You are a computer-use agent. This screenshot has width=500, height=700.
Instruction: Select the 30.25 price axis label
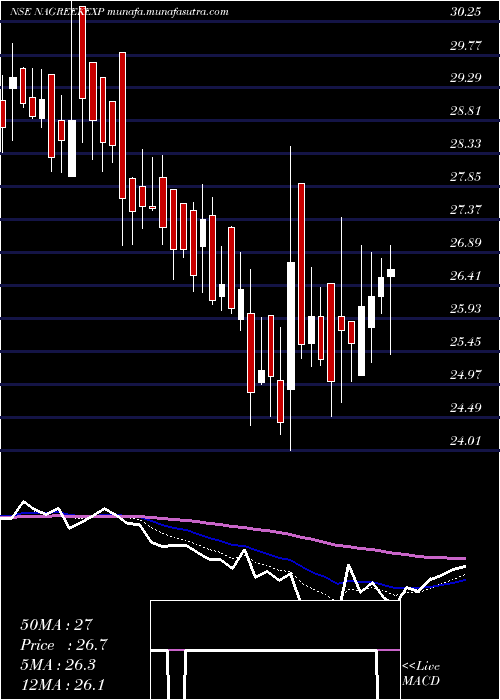click(465, 12)
